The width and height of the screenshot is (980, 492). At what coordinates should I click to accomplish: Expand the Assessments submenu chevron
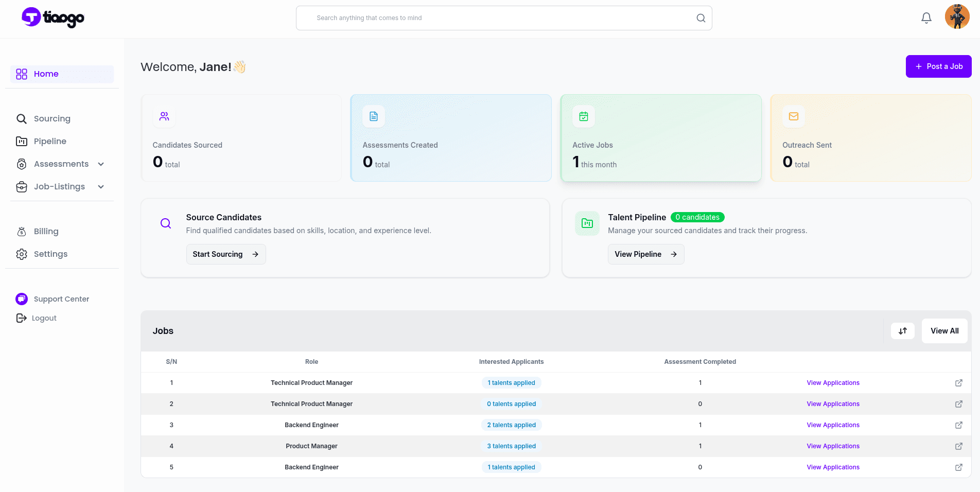pos(101,164)
